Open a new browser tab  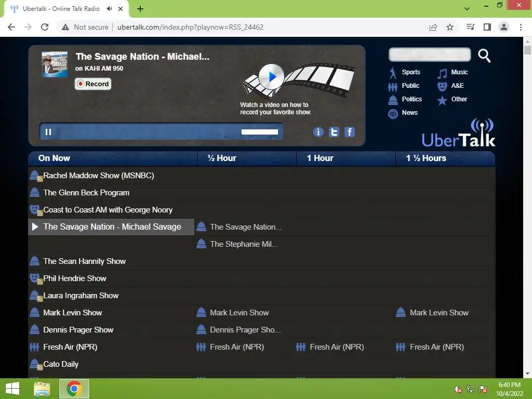click(x=140, y=9)
